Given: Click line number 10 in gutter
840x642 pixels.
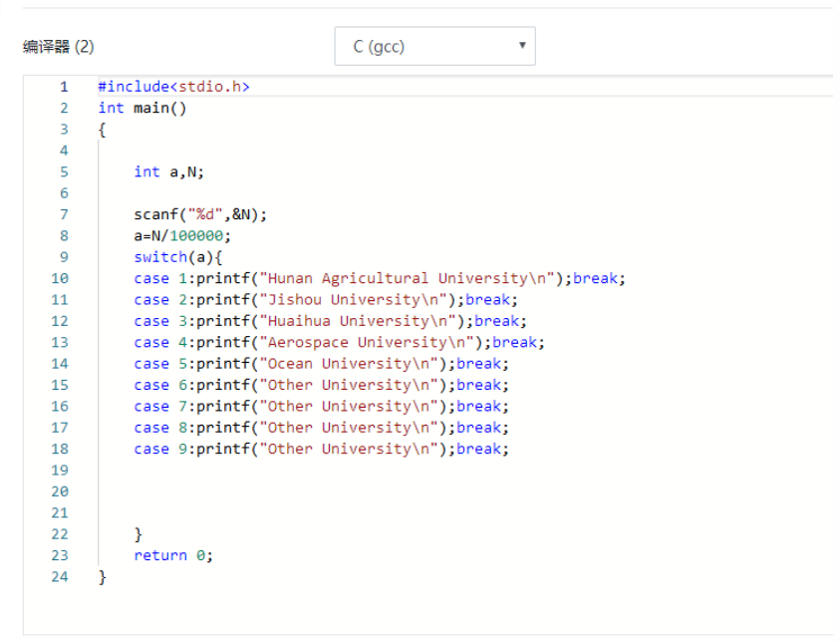Looking at the screenshot, I should click(60, 279).
